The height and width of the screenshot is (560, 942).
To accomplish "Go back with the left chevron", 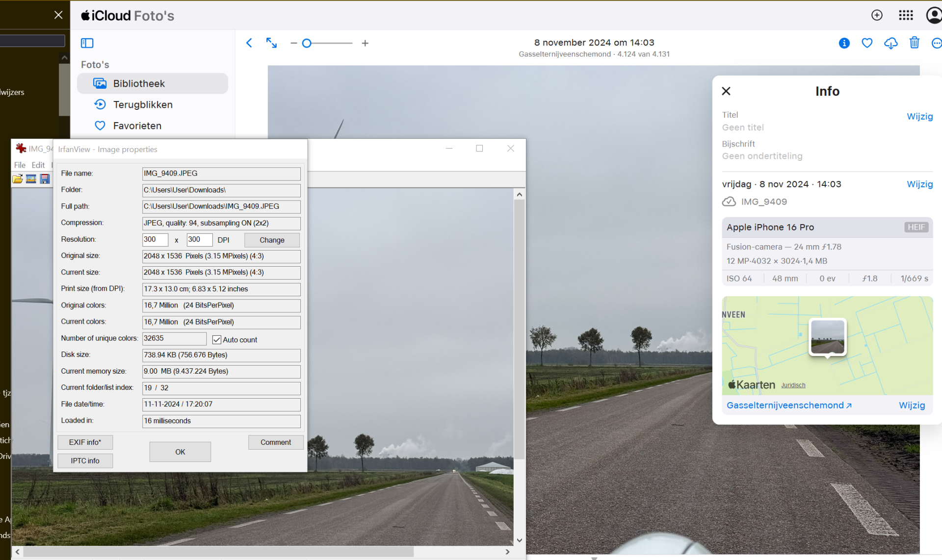I will coord(249,43).
